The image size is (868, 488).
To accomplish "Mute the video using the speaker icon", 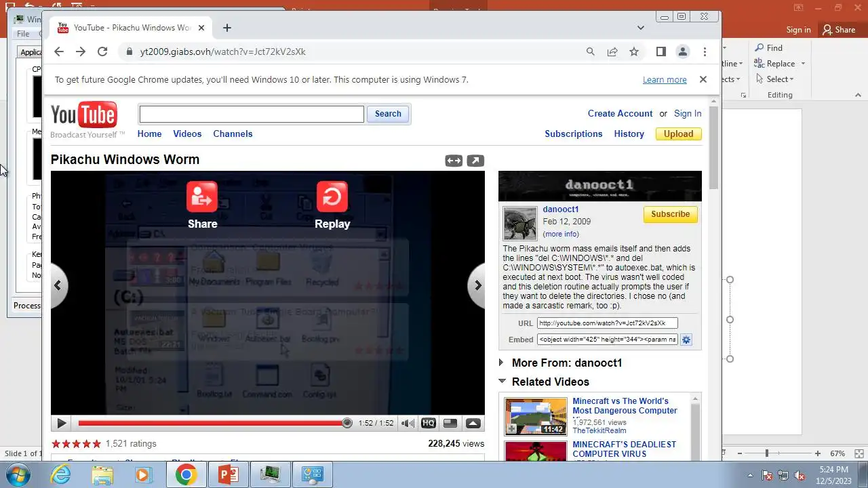I will point(408,424).
